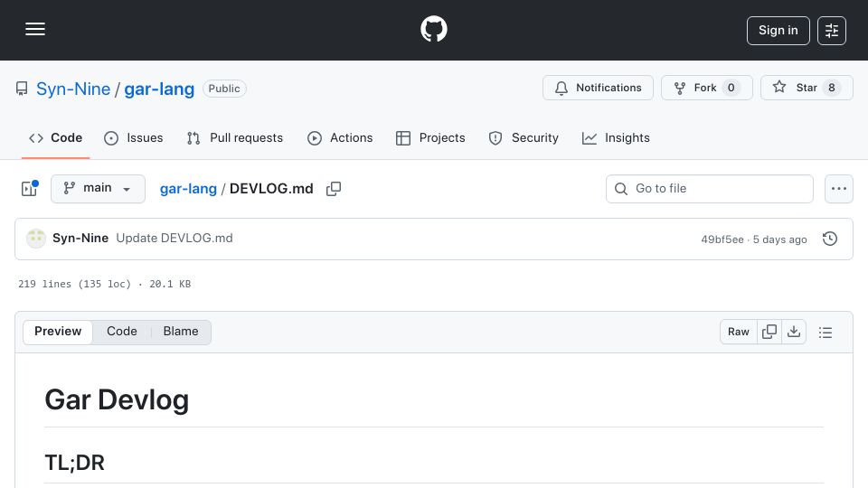This screenshot has height=488, width=868.
Task: Copy raw file contents
Action: point(769,332)
